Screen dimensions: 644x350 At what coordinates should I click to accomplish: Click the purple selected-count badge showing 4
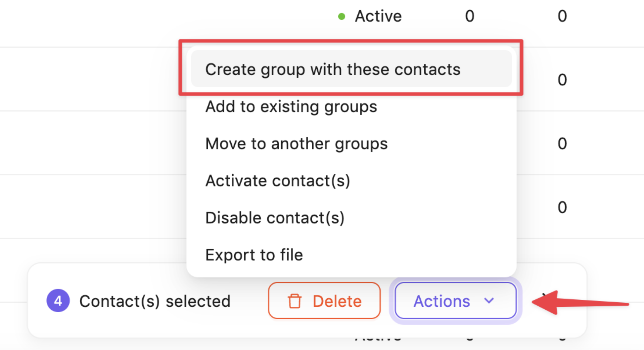tap(58, 301)
